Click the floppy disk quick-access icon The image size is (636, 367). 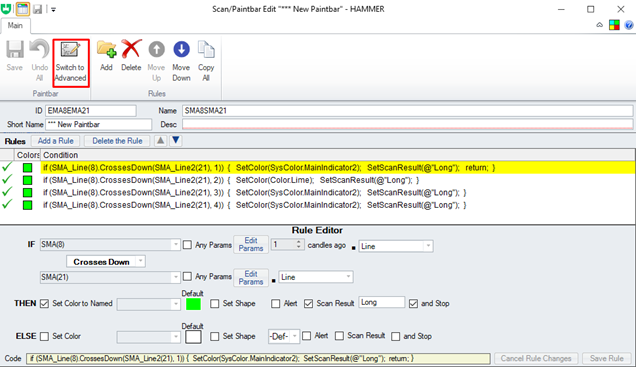tap(37, 9)
